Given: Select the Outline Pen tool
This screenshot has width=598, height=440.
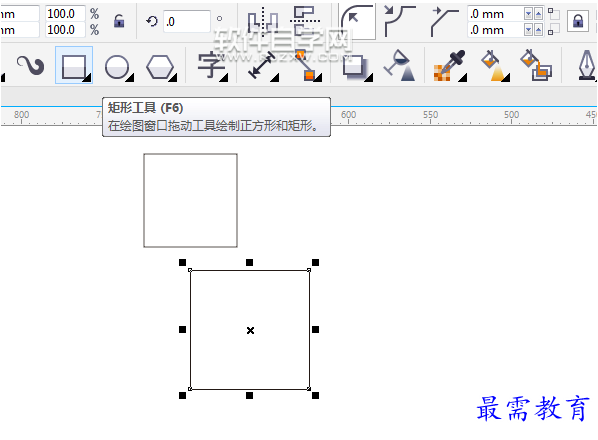Looking at the screenshot, I should (x=587, y=66).
